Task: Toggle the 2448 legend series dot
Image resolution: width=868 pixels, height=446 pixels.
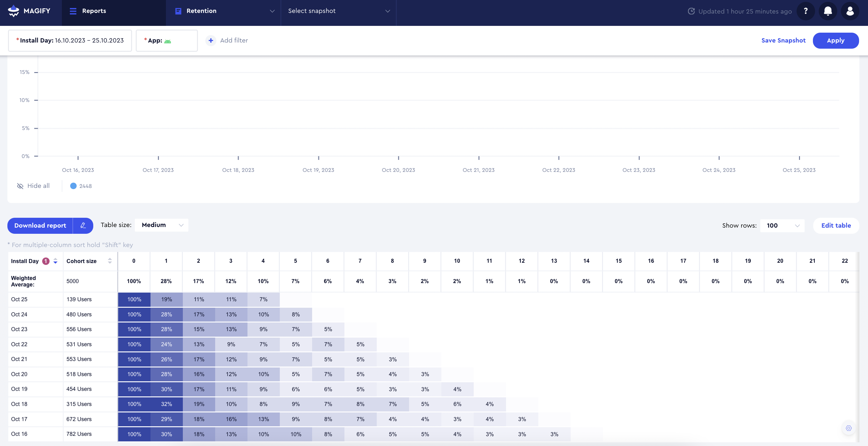Action: [x=73, y=186]
